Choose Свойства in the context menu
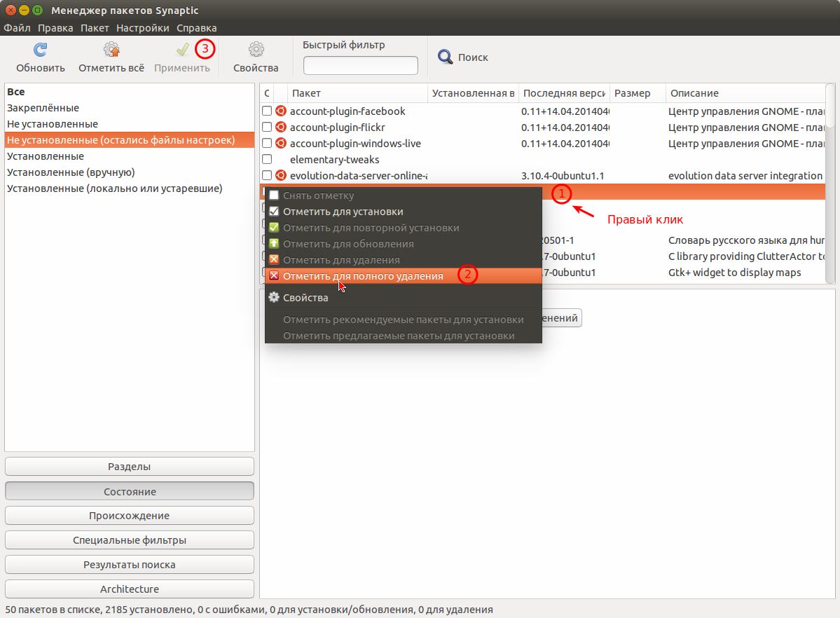Screen dimensions: 840x618 coord(404,298)
